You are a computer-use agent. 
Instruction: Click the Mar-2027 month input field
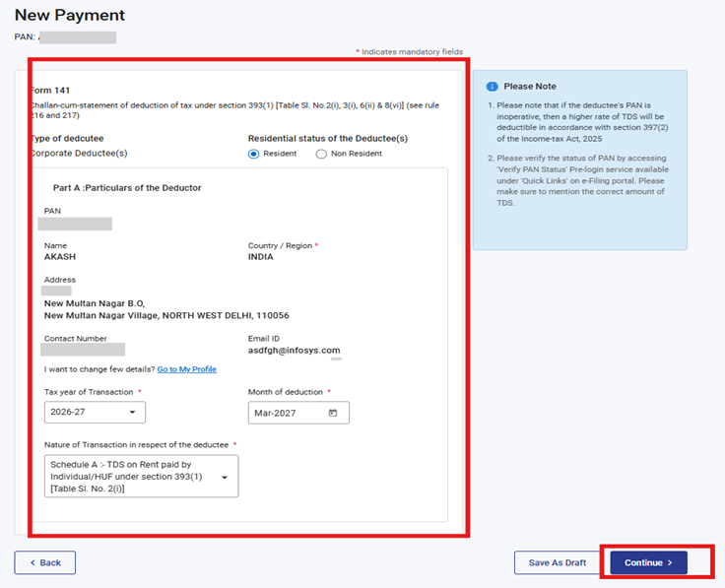[288, 413]
